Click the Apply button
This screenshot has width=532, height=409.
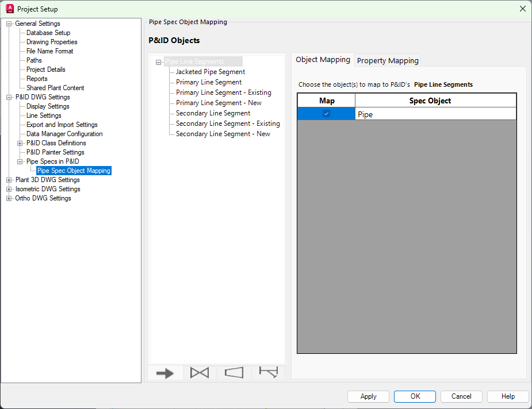tap(368, 396)
